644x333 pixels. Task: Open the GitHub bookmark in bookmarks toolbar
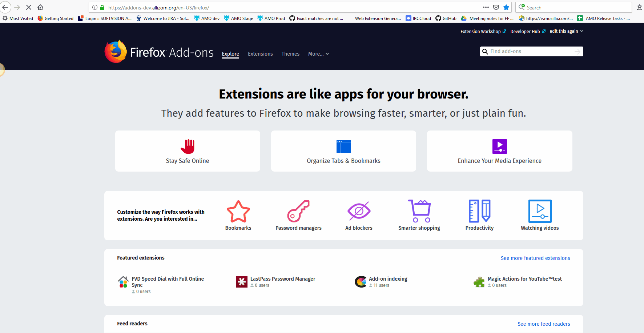coord(446,18)
